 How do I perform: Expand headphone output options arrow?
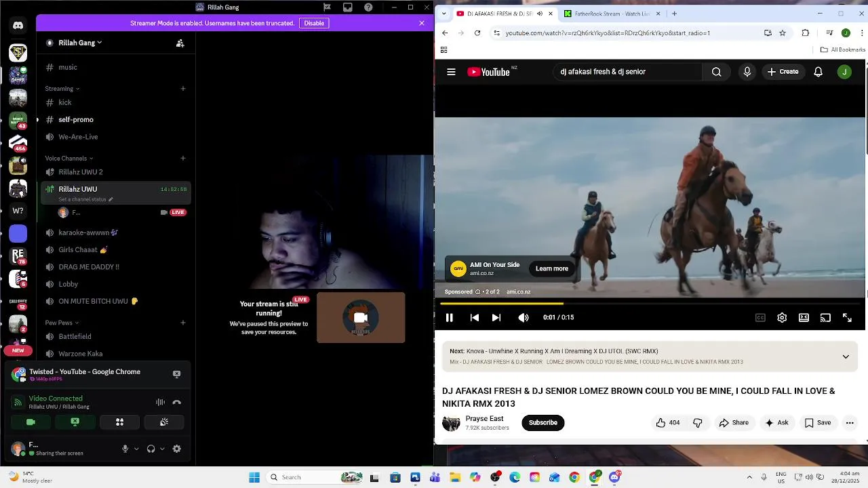tap(162, 449)
